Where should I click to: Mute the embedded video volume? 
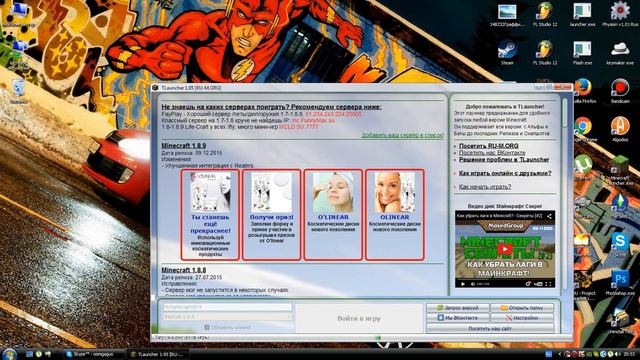[473, 284]
